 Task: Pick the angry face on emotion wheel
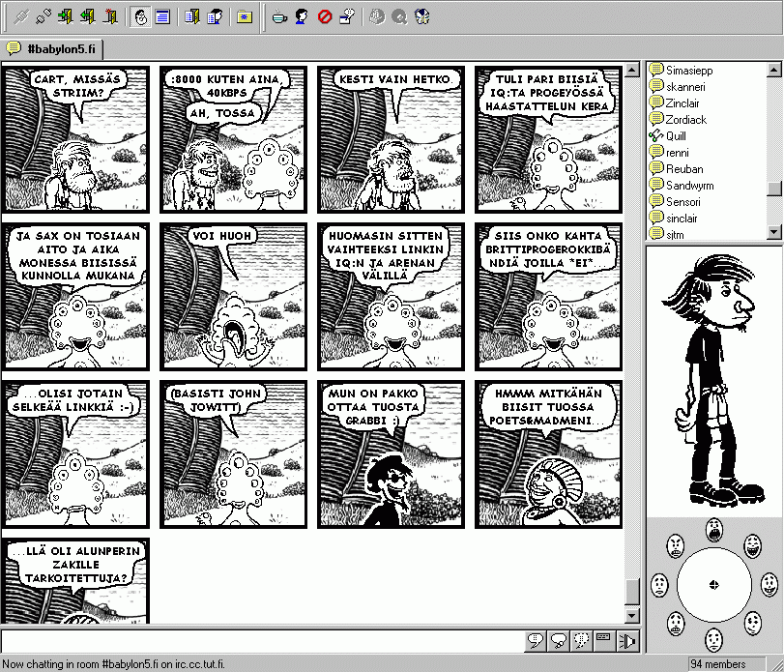point(676,546)
